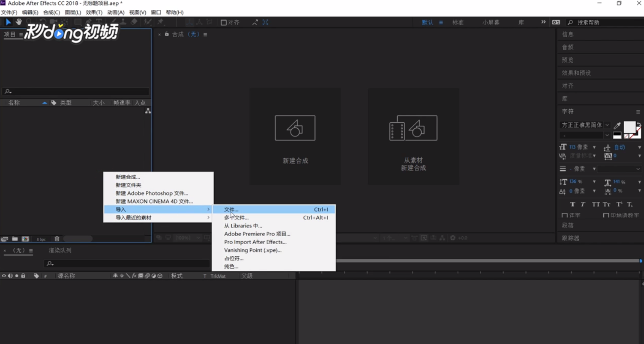This screenshot has height=344, width=644.
Task: Apply Subscript text style
Action: 630,205
